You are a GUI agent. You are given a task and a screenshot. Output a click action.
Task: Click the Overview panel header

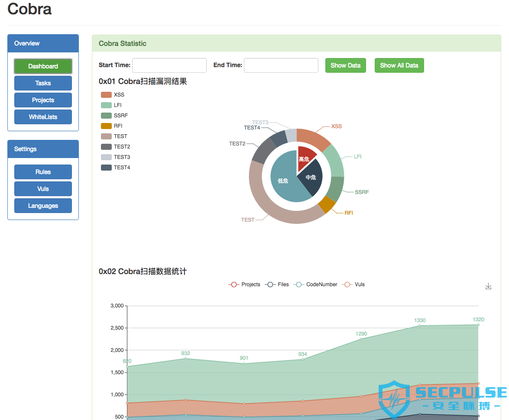click(43, 43)
